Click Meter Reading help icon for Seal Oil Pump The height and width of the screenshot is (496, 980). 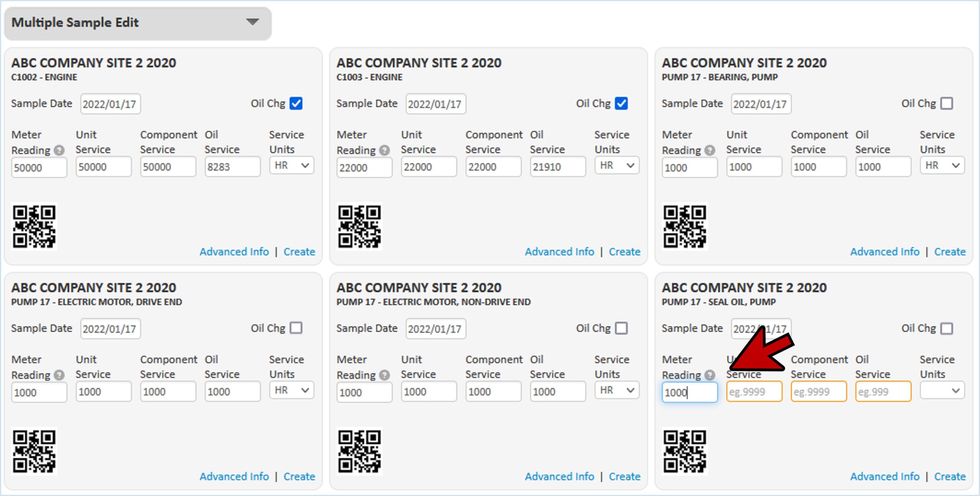[x=710, y=375]
